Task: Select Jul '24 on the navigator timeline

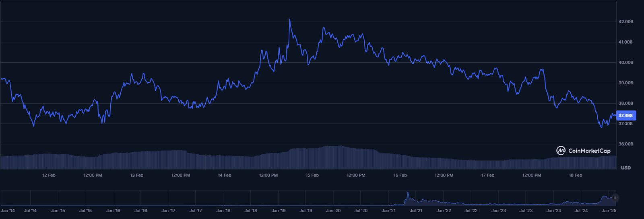Action: [581, 211]
